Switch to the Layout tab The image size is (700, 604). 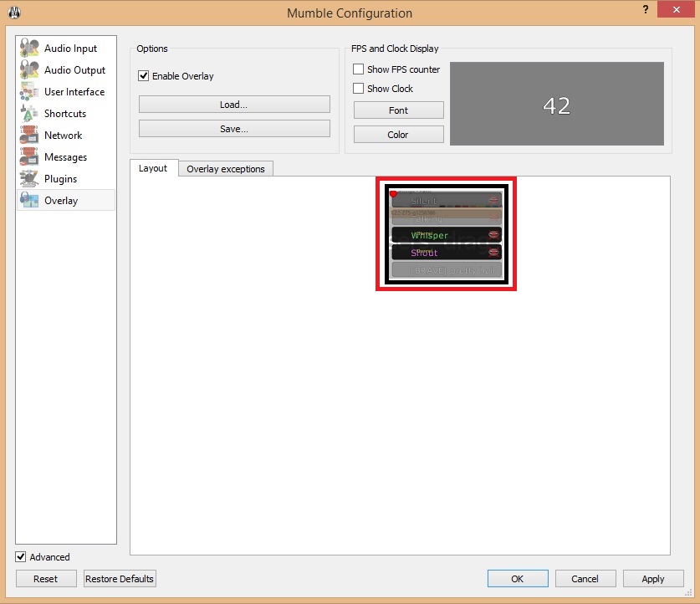click(153, 168)
